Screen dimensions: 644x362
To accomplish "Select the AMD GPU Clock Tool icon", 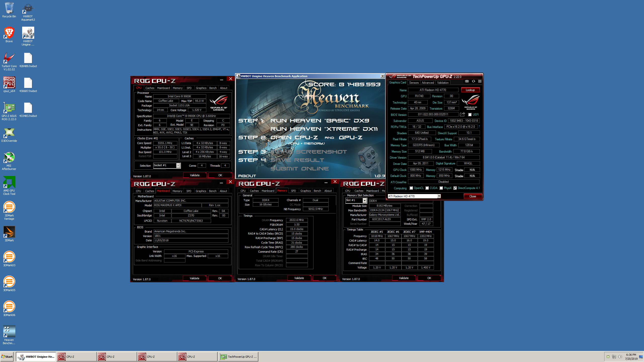I will coord(9,186).
